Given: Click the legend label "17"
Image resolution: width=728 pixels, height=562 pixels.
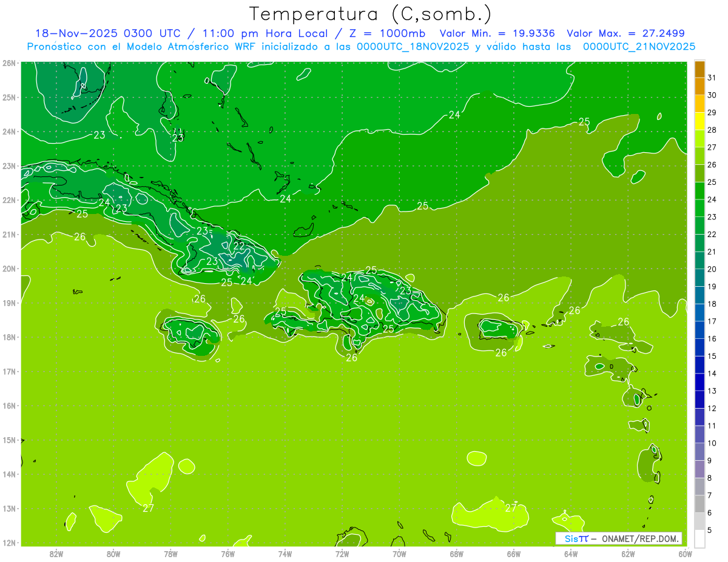Looking at the screenshot, I should click(712, 321).
